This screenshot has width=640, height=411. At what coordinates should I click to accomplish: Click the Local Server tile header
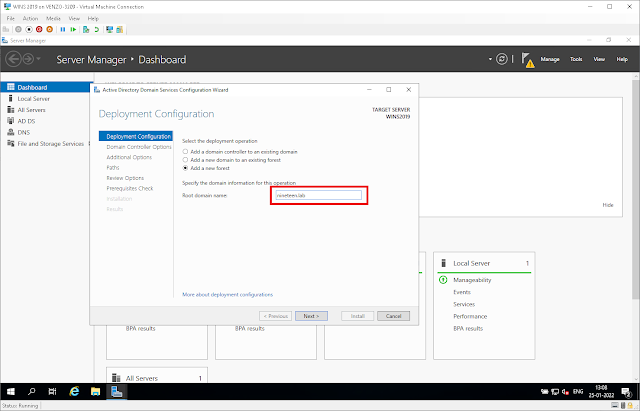tap(484, 263)
